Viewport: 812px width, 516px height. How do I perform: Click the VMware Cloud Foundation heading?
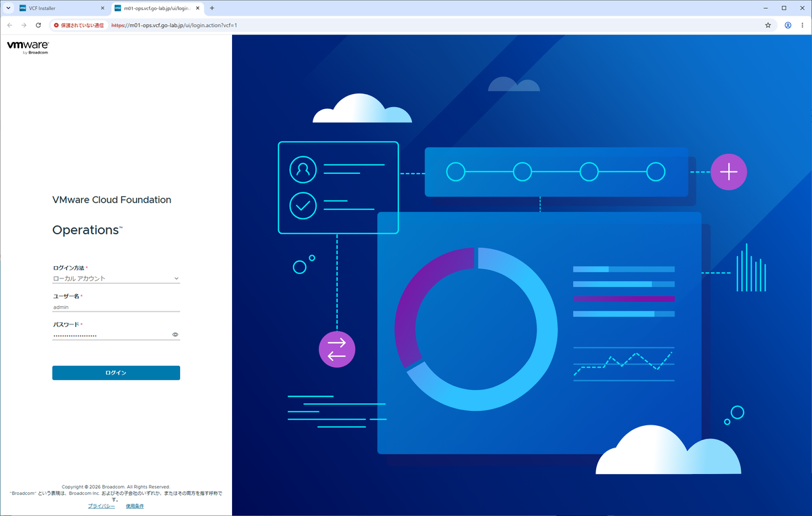(112, 200)
